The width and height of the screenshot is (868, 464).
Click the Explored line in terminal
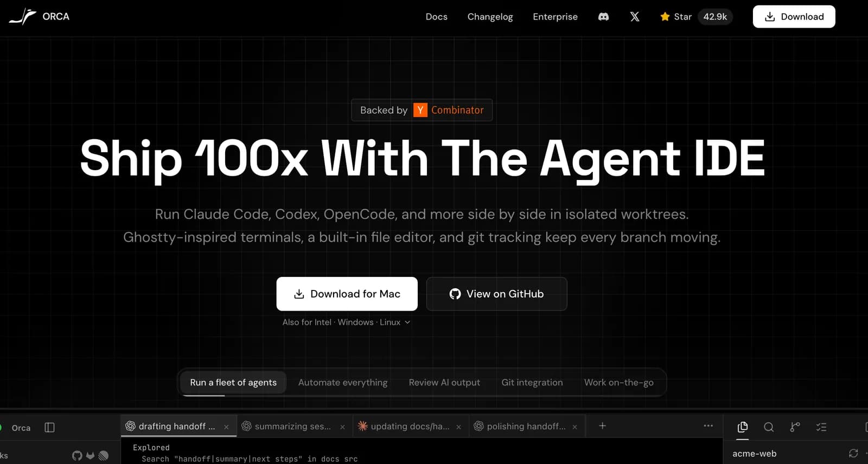[151, 448]
